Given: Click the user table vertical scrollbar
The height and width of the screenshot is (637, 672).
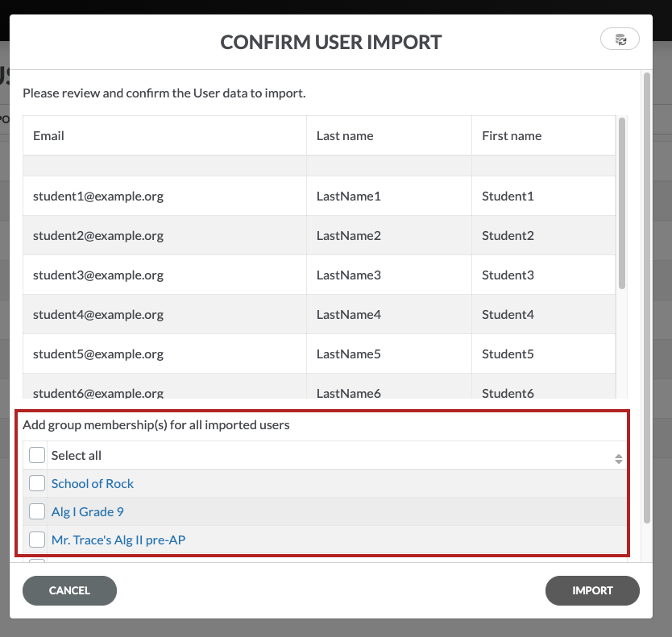Looking at the screenshot, I should [621, 203].
